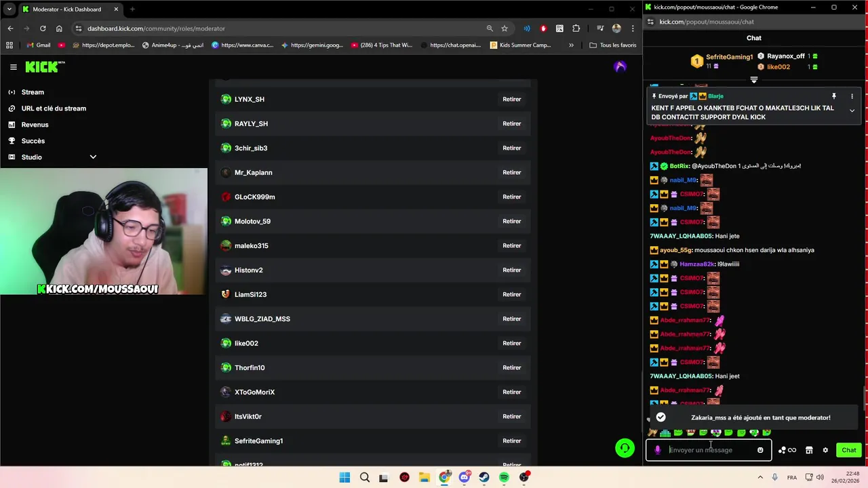Open Discord from the taskbar
The width and height of the screenshot is (868, 488).
[465, 477]
